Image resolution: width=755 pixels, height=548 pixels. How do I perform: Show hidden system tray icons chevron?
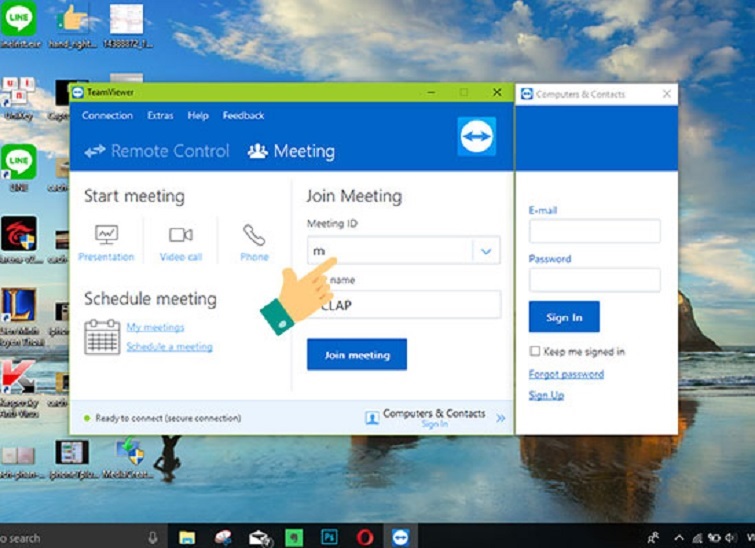click(x=679, y=537)
